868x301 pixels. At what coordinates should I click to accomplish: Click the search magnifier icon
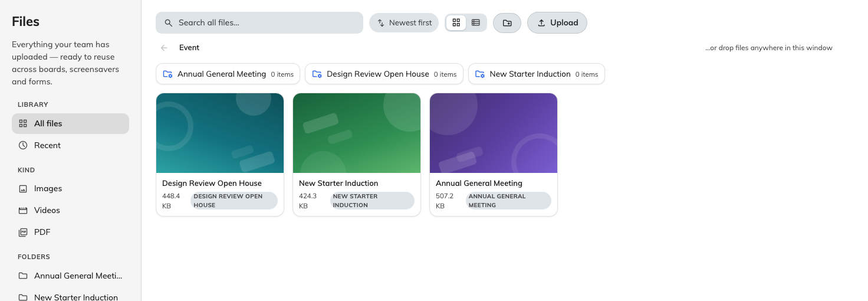coord(169,23)
